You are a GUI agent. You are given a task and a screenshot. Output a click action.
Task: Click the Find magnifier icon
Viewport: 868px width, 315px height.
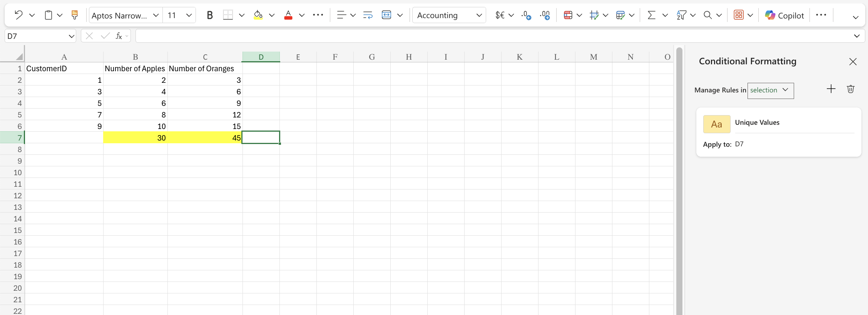[x=707, y=15]
